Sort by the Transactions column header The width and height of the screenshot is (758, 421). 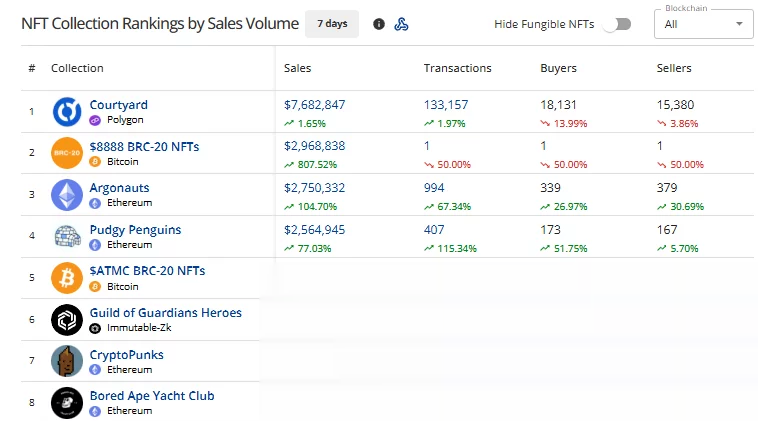pyautogui.click(x=457, y=68)
